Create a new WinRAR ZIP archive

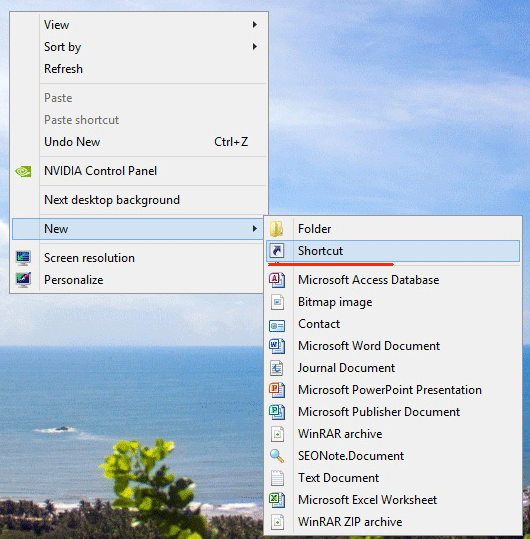click(393, 522)
